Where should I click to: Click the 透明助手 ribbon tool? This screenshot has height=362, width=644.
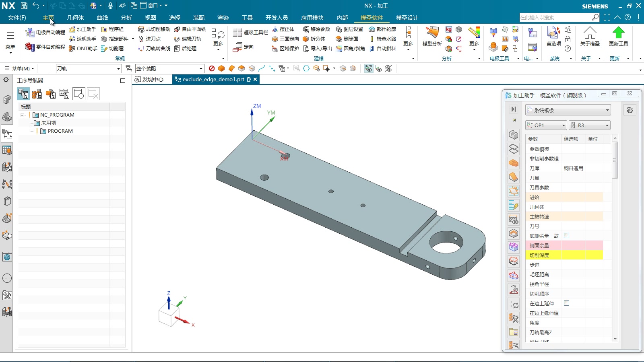(x=83, y=39)
